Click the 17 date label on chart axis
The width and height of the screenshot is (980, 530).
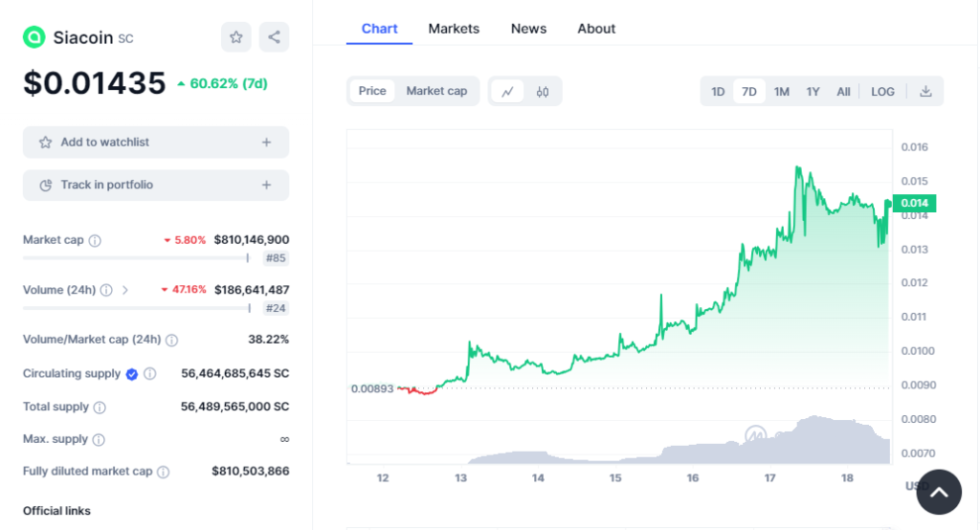tap(770, 478)
